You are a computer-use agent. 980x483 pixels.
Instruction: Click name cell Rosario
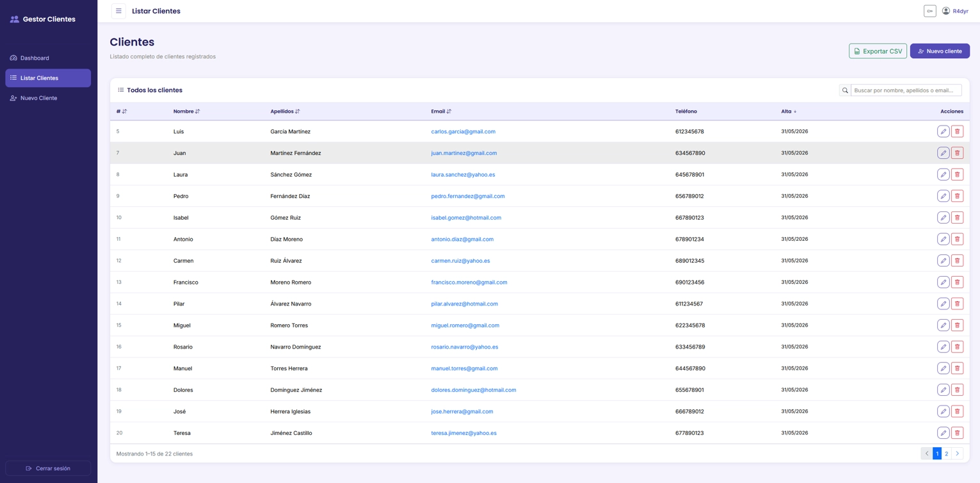(183, 347)
